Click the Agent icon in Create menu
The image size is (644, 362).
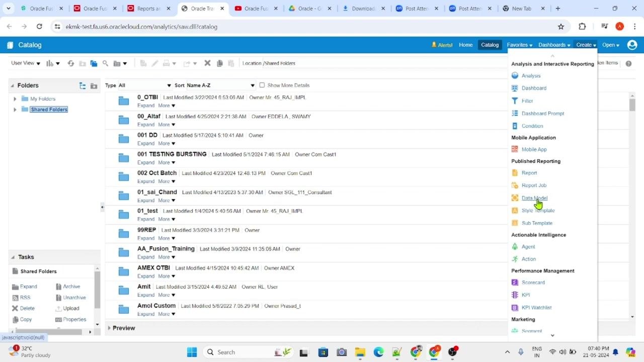tap(515, 247)
